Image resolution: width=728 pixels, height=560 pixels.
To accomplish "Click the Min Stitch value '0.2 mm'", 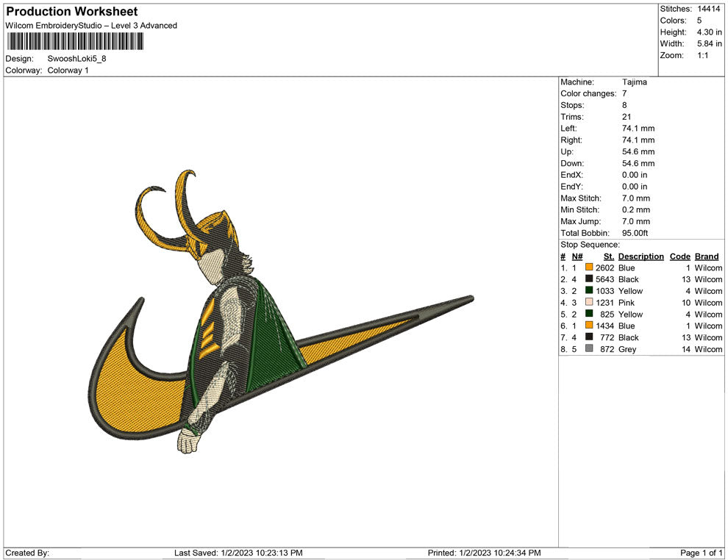I will [x=636, y=209].
